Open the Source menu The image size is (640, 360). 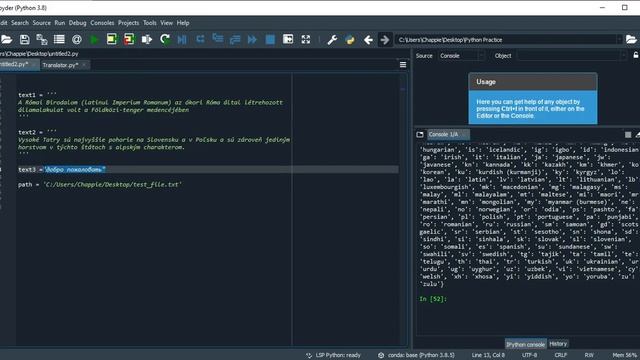click(42, 23)
